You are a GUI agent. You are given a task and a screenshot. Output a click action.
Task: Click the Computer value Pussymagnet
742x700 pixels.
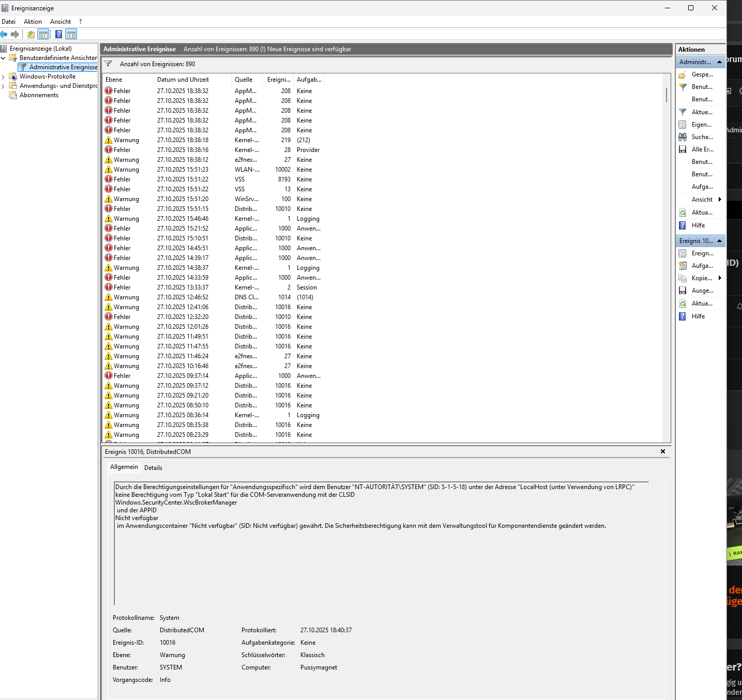tap(319, 667)
